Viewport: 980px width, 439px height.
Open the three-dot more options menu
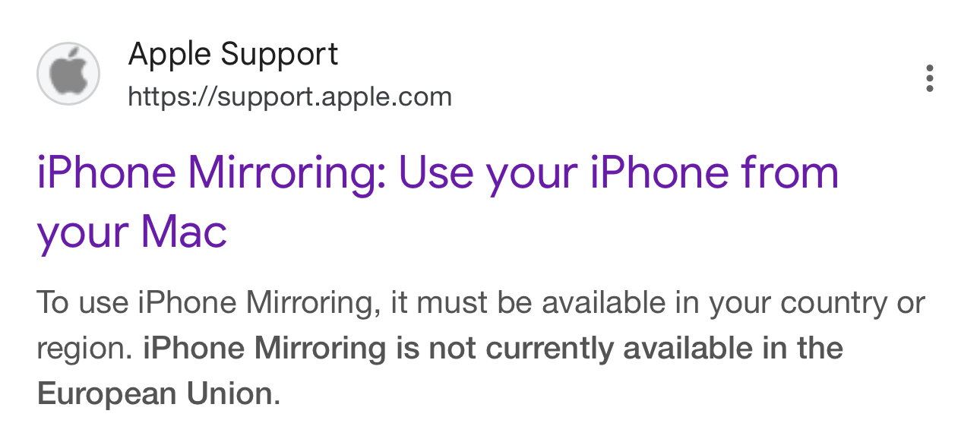coord(929,78)
